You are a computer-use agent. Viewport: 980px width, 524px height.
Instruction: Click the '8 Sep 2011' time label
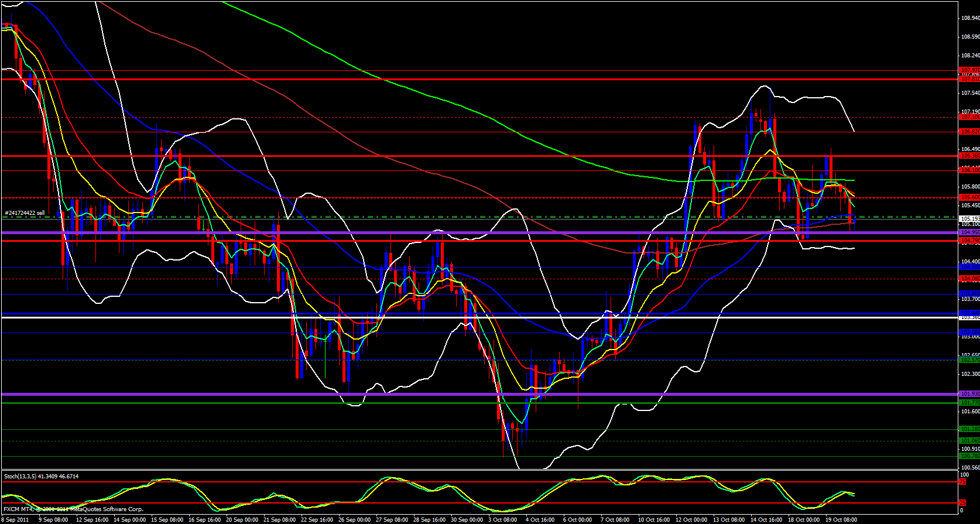[x=15, y=519]
